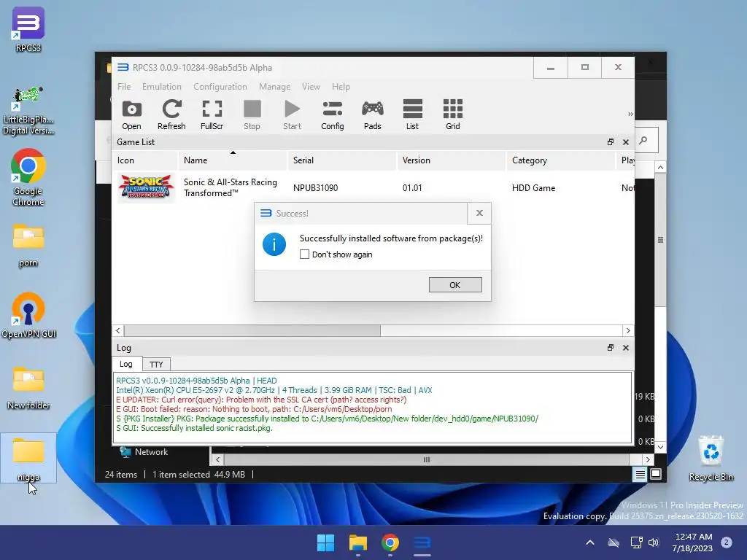Switch to Grid view icon
The width and height of the screenshot is (747, 560).
point(453,114)
